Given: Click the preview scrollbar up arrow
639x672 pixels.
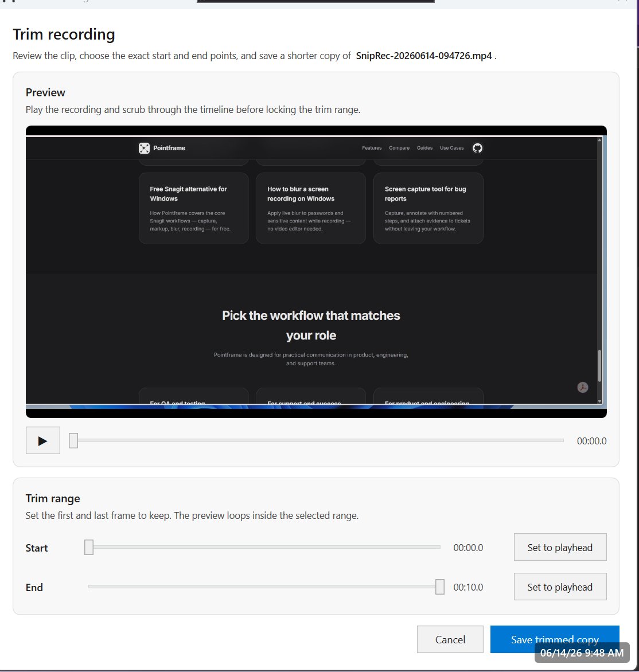Looking at the screenshot, I should coord(599,140).
